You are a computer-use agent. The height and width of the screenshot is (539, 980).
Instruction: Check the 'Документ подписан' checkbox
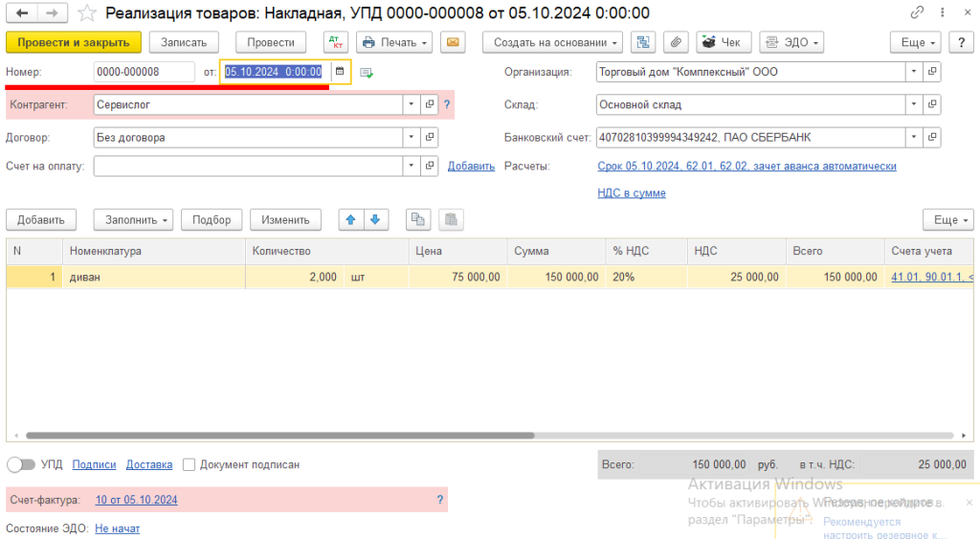pyautogui.click(x=189, y=464)
